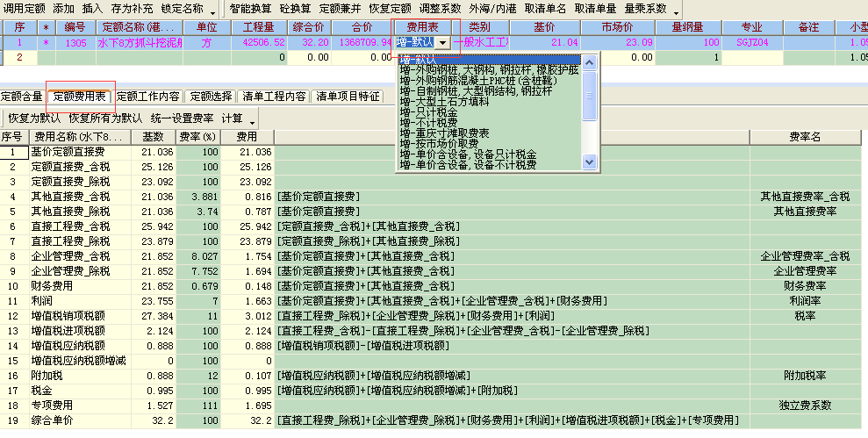
Task: Open the overflow arrow next to 计算
Action: coord(253,119)
